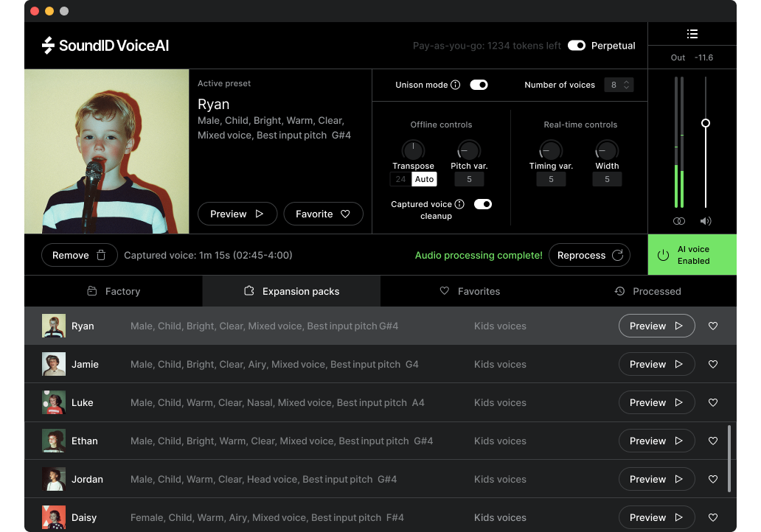761x532 pixels.
Task: Select the Ethan voice thumbnail
Action: [53, 441]
